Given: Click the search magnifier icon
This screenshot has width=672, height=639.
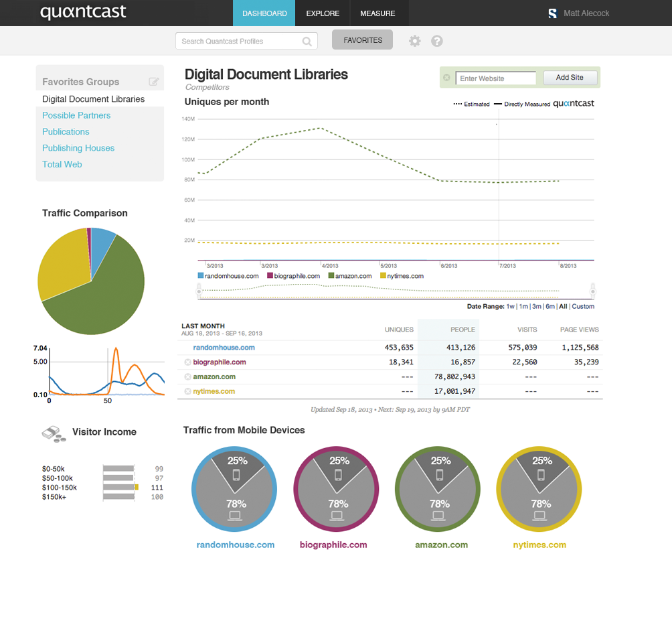Looking at the screenshot, I should point(307,41).
